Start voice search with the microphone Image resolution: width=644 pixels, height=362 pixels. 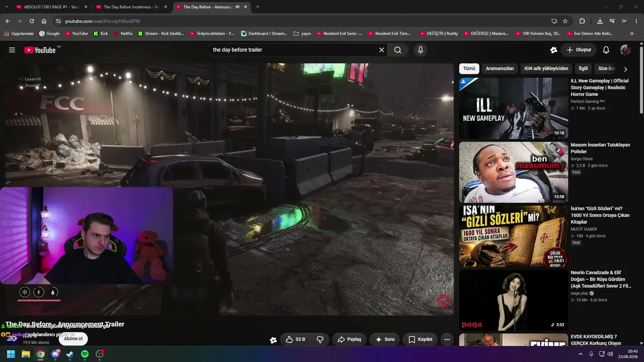coord(421,50)
